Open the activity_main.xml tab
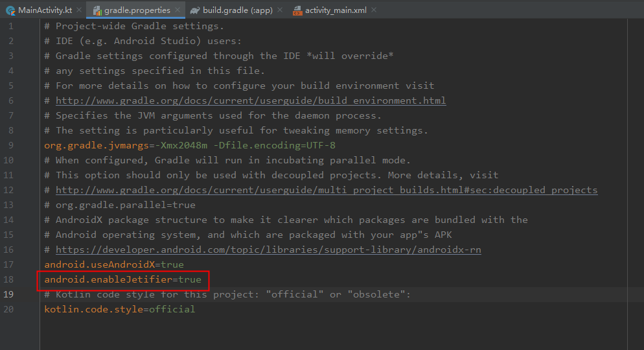The image size is (644, 350). tap(336, 10)
